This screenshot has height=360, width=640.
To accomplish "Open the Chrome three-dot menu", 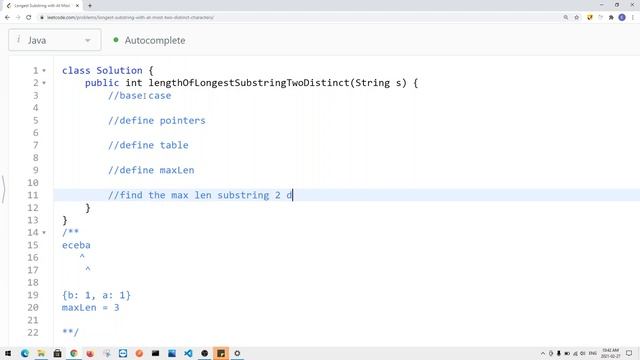I will click(633, 18).
